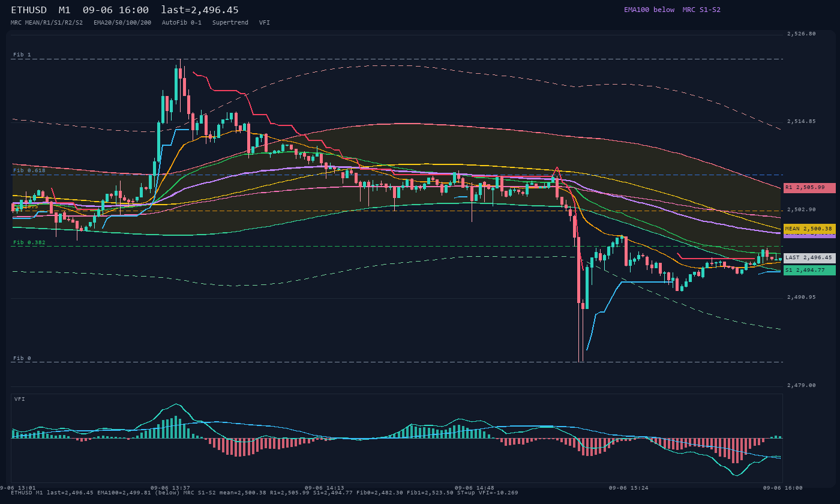Select the VFI entry in the indicator legend
The image size is (840, 504).
pyautogui.click(x=265, y=22)
